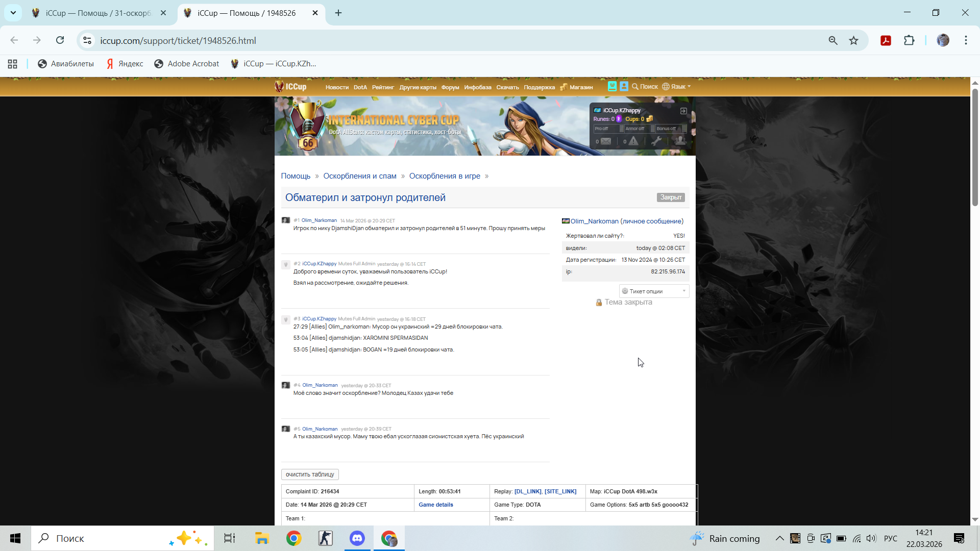The width and height of the screenshot is (980, 551).
Task: Click the warnings triangle icon
Action: (633, 141)
